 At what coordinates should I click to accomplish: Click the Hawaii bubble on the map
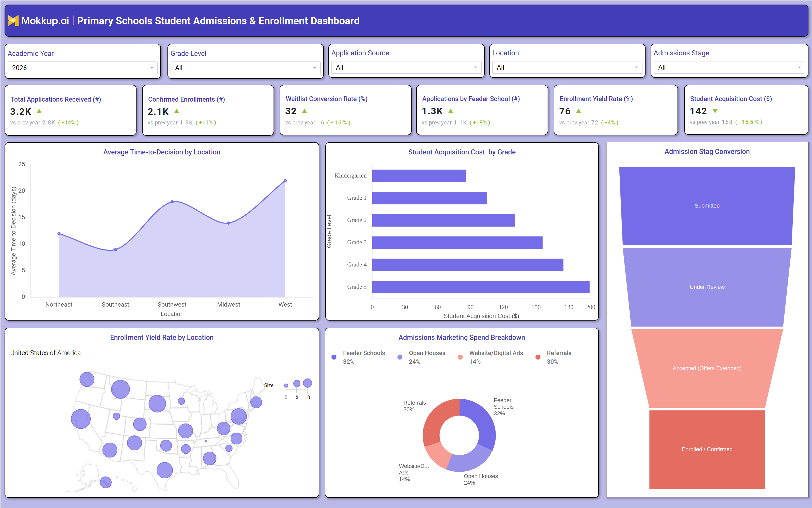point(106,482)
